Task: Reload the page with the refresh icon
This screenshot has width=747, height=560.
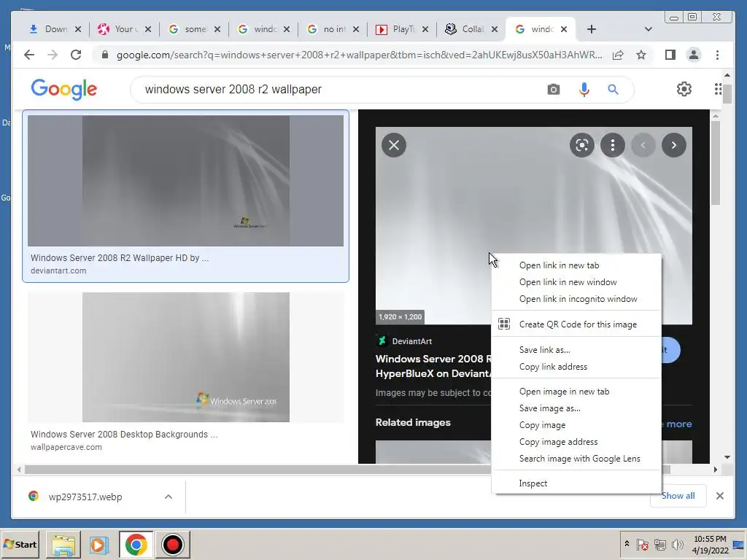Action: point(76,55)
